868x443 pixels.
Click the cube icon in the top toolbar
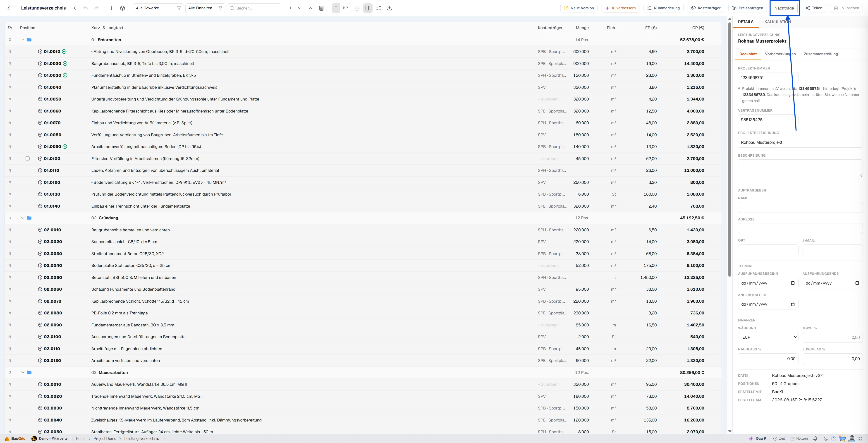click(122, 8)
